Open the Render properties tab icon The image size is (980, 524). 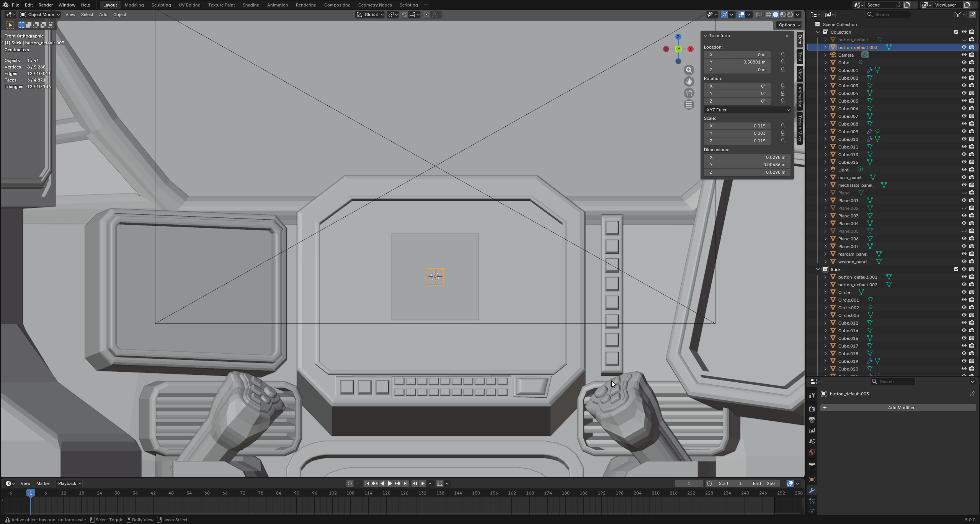pyautogui.click(x=812, y=409)
